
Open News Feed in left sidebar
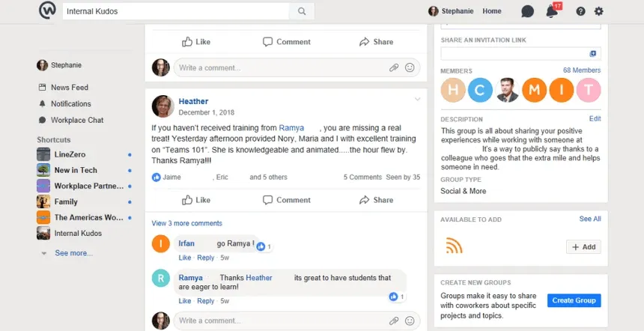[x=70, y=87]
